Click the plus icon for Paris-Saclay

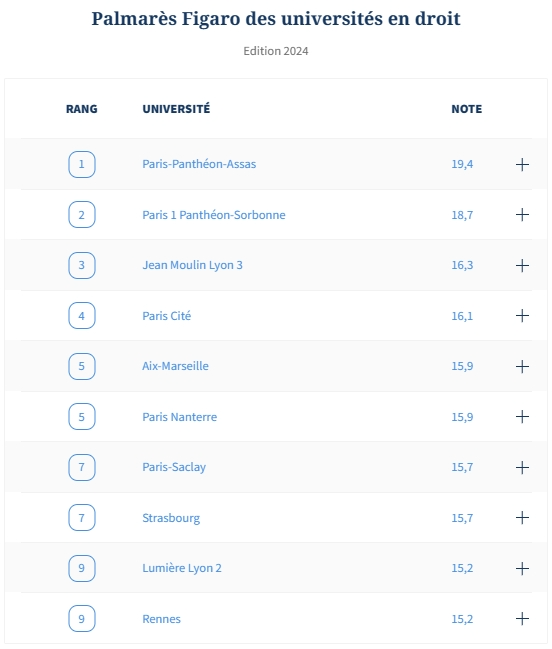tap(522, 467)
